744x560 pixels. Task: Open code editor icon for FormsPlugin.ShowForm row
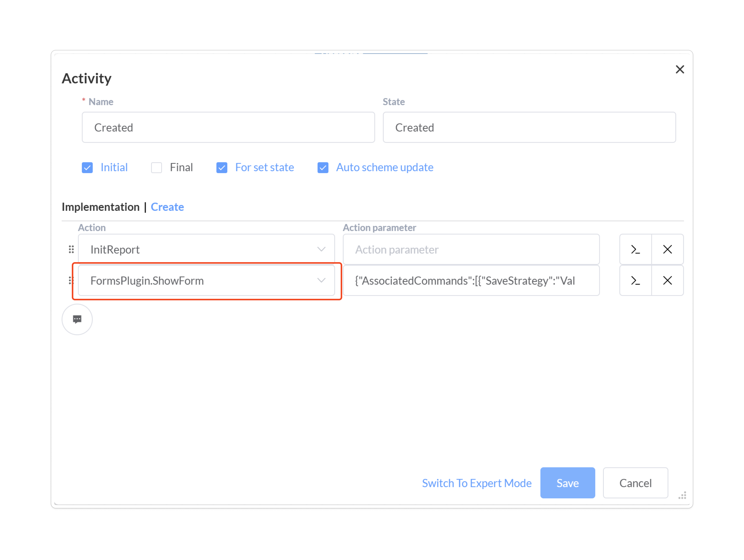click(635, 280)
